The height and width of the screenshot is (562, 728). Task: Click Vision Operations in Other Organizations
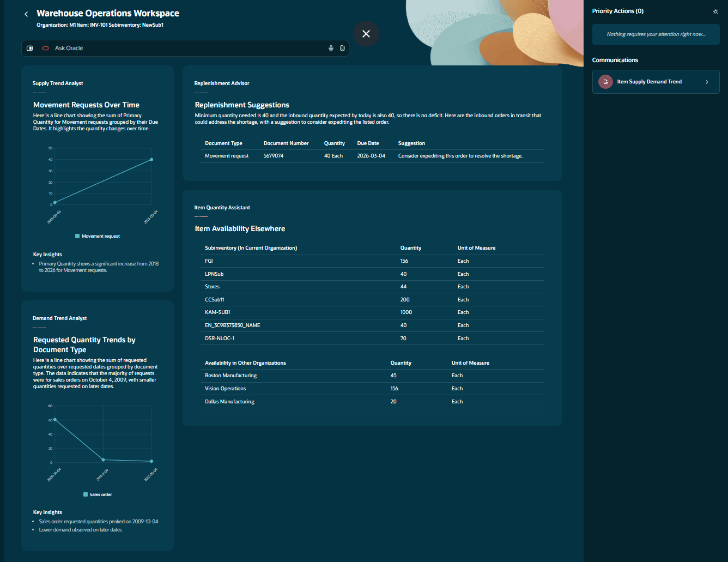[226, 389]
